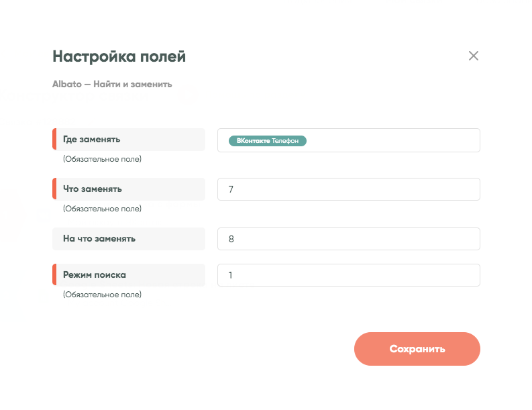Focus the Режим поиска input field
The image size is (532, 410).
pyautogui.click(x=348, y=275)
